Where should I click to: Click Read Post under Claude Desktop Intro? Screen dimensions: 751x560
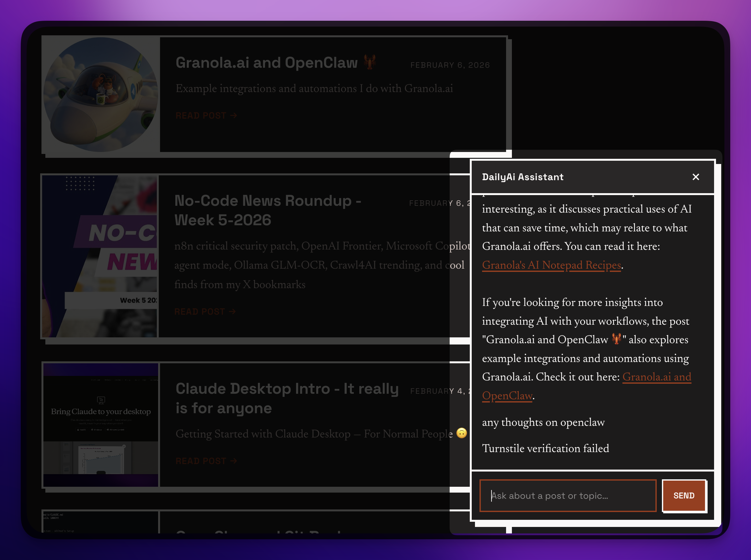(206, 461)
